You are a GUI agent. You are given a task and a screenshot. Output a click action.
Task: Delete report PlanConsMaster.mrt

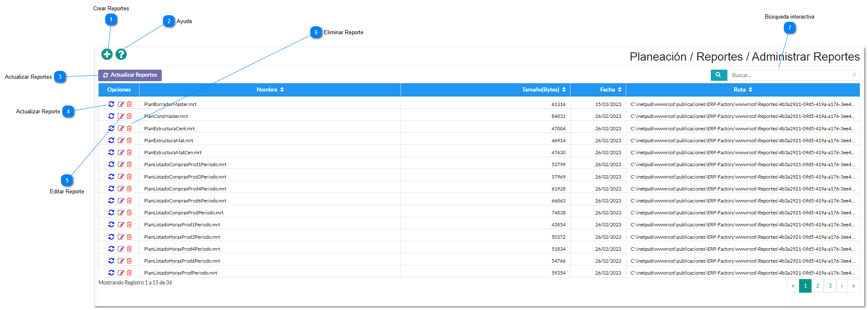129,116
